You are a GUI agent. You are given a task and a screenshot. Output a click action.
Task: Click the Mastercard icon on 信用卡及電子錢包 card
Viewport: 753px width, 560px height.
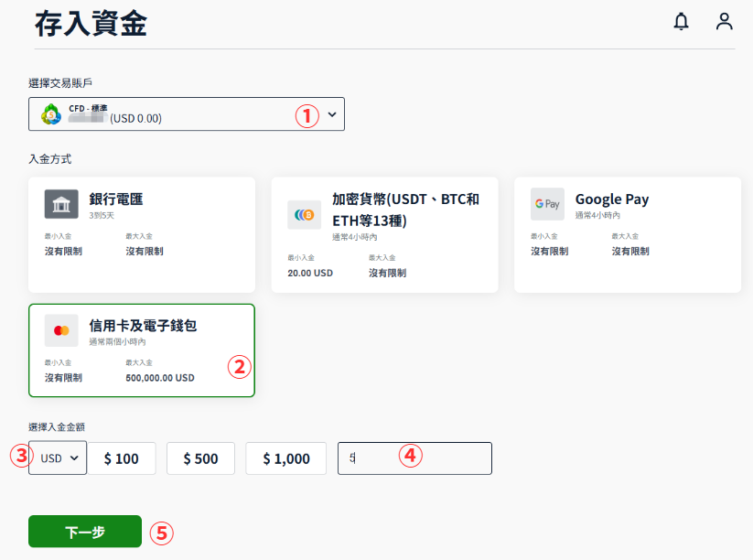tap(60, 329)
